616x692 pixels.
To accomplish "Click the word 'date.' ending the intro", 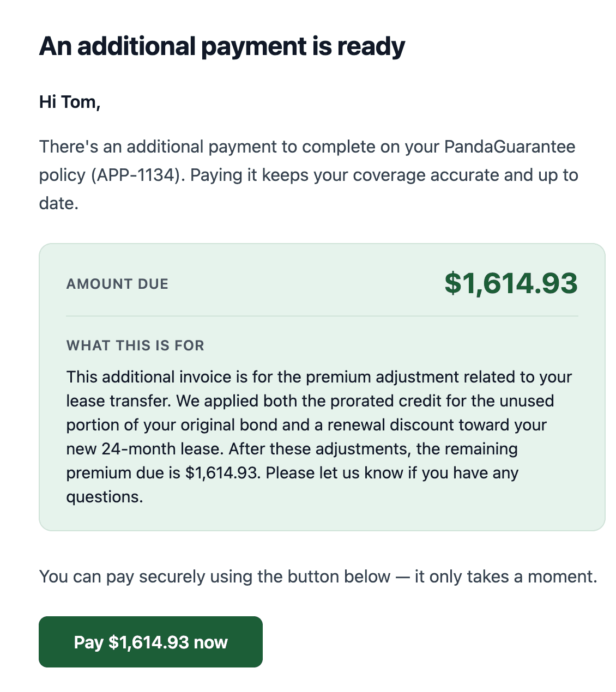I will pyautogui.click(x=59, y=203).
